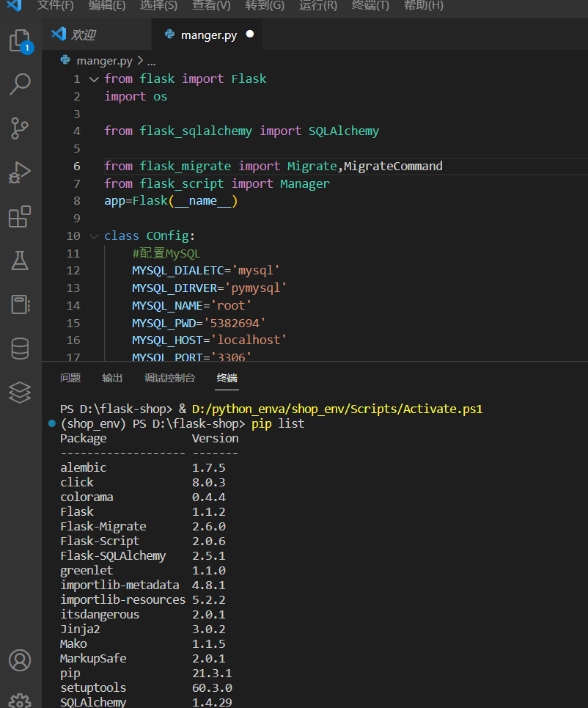Image resolution: width=588 pixels, height=708 pixels.
Task: Click the Activate.ps1 path in the terminal
Action: 337,409
